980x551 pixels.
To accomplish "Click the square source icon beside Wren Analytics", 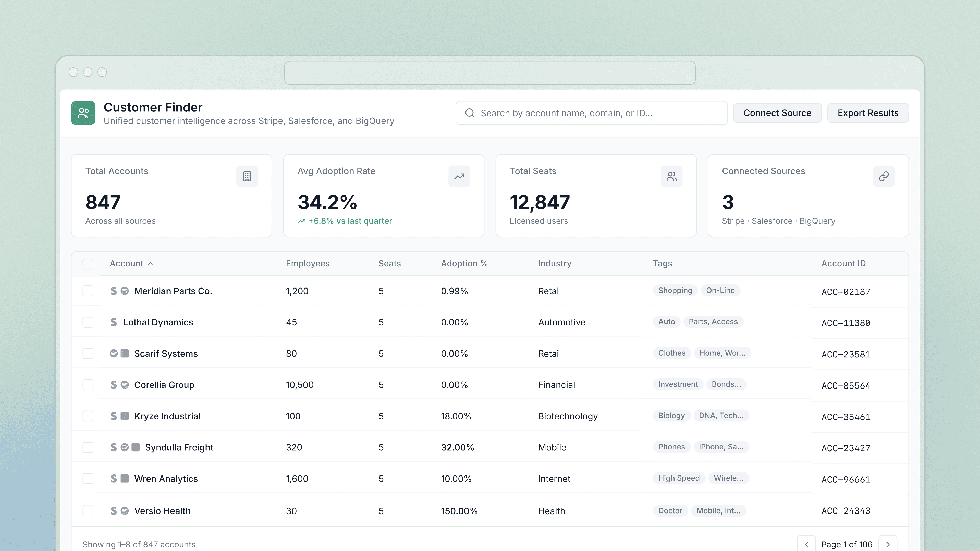I will pos(124,478).
